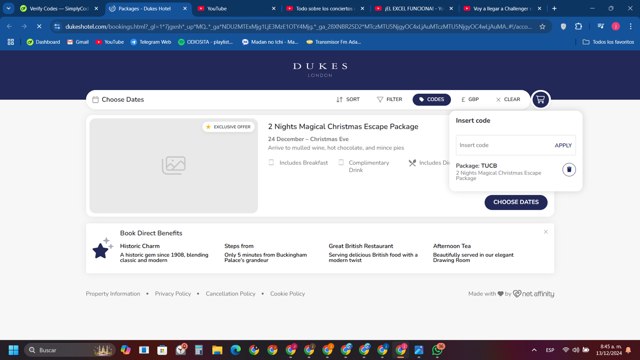
Task: Open the YouTube bookmark
Action: [110, 42]
